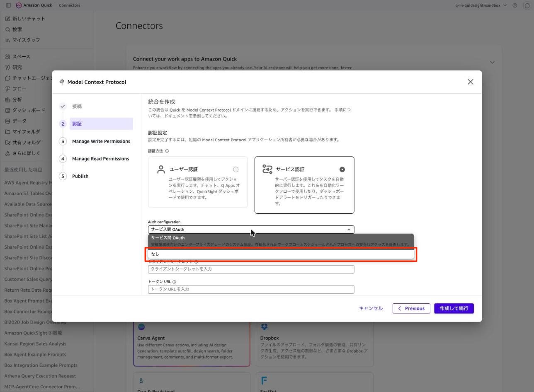Click the Canva Agent logo icon
The height and width of the screenshot is (392, 534).
[x=141, y=327]
